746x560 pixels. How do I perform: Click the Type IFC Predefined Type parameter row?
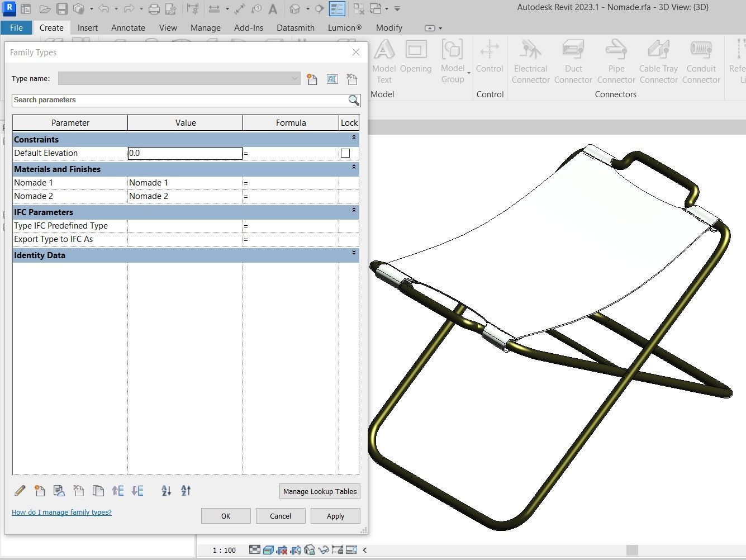tap(186, 226)
